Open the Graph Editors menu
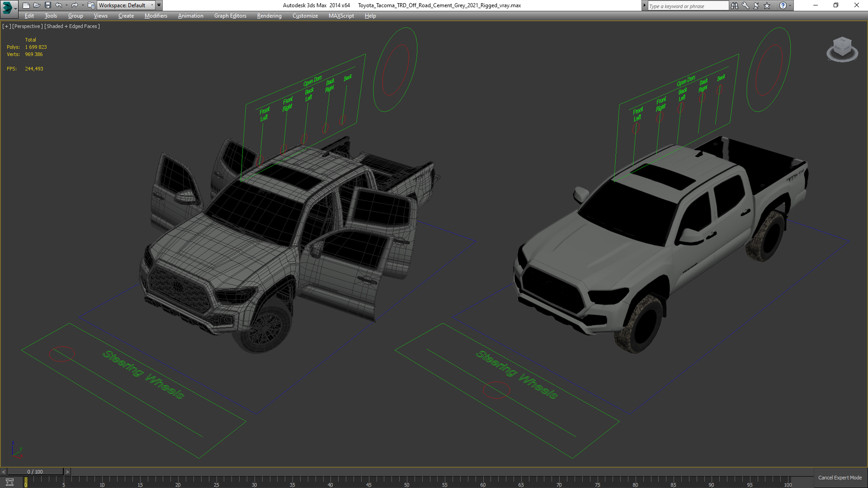Image resolution: width=868 pixels, height=488 pixels. pos(230,16)
